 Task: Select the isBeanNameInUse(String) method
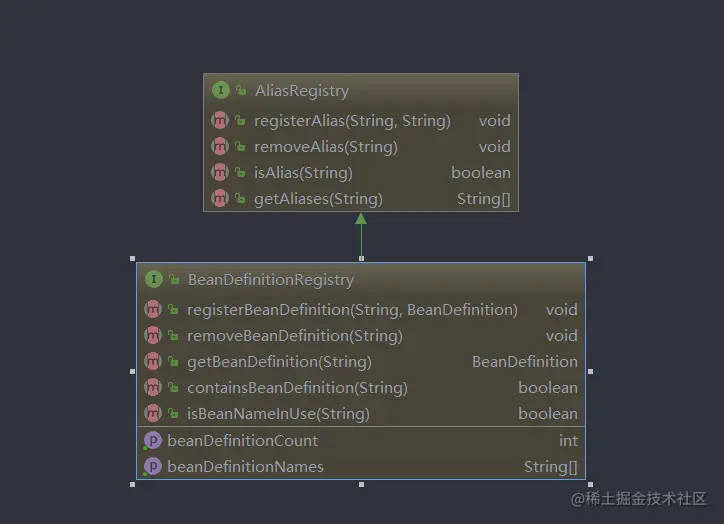pyautogui.click(x=278, y=413)
